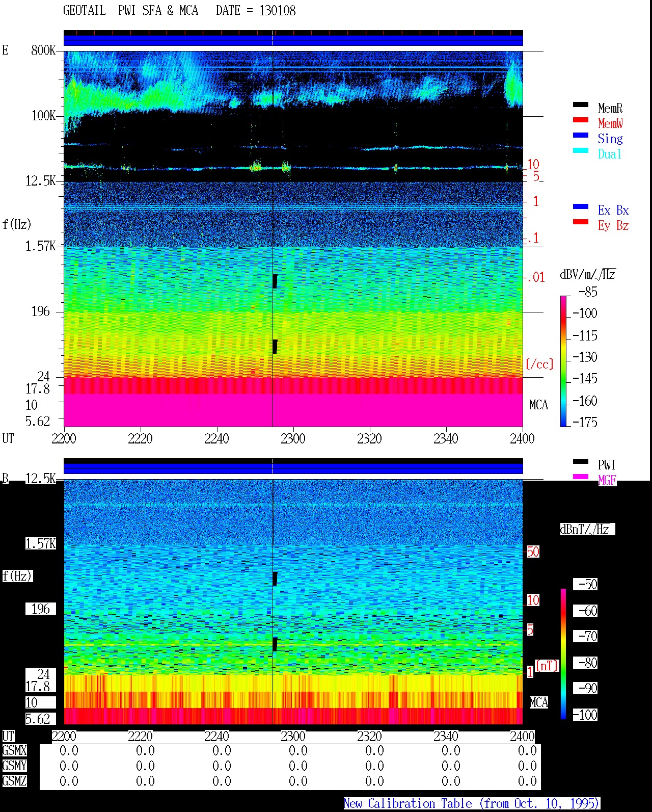Click the magenta MGF legend swatch
652x812 pixels.
pyautogui.click(x=581, y=477)
